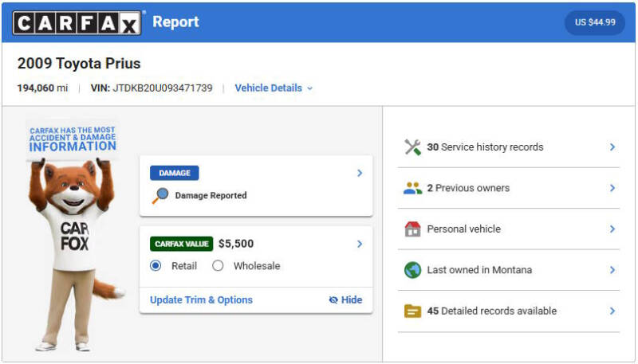Click 'Last owned in Montana' text
Viewport: 638px width, 364px height.
coord(479,270)
